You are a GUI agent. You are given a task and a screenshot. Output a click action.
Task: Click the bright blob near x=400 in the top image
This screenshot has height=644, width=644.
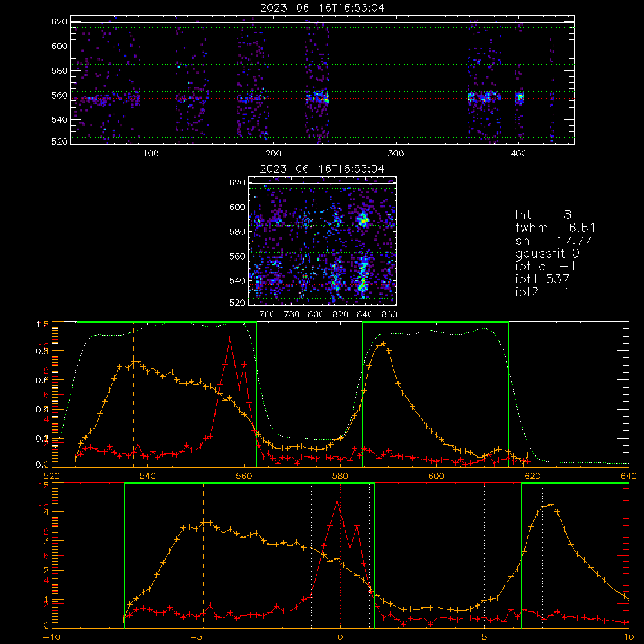click(520, 98)
